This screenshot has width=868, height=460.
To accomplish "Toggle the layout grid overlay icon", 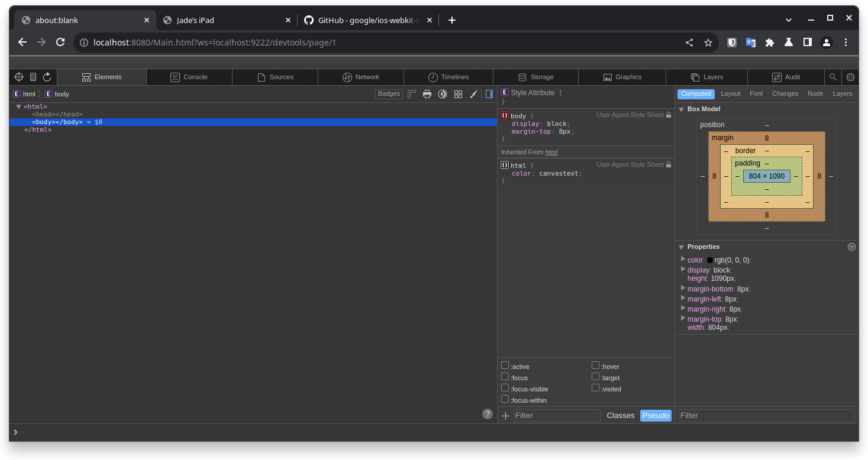I will click(458, 94).
